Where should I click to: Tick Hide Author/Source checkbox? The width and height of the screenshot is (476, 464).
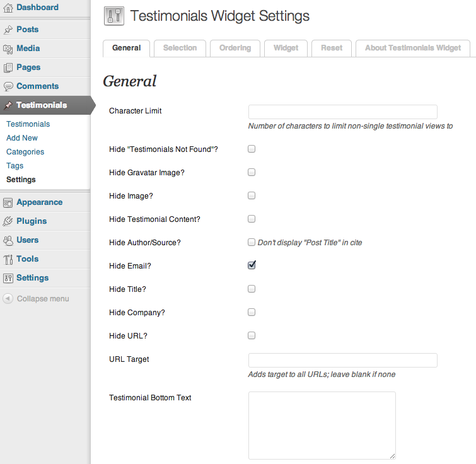252,242
